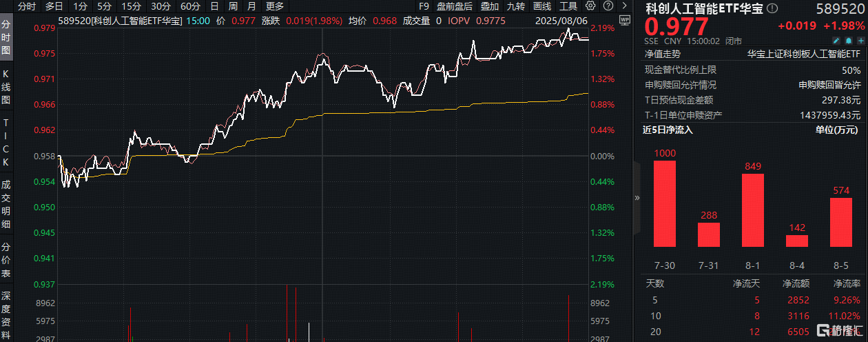
Task: Click the 现金替代比例上限 row
Action: 752,70
